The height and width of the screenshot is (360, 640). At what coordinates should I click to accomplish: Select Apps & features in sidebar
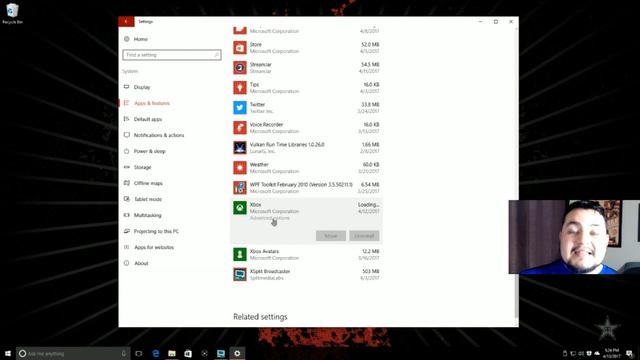pos(152,103)
